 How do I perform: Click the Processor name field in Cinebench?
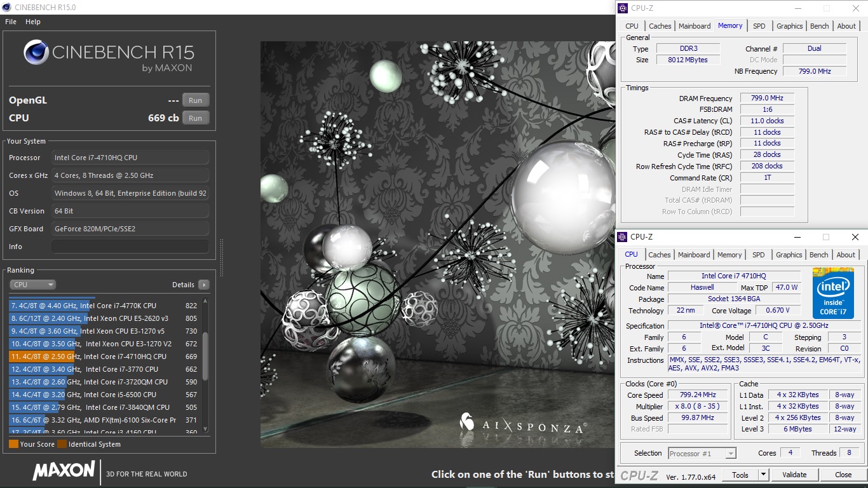pos(130,158)
